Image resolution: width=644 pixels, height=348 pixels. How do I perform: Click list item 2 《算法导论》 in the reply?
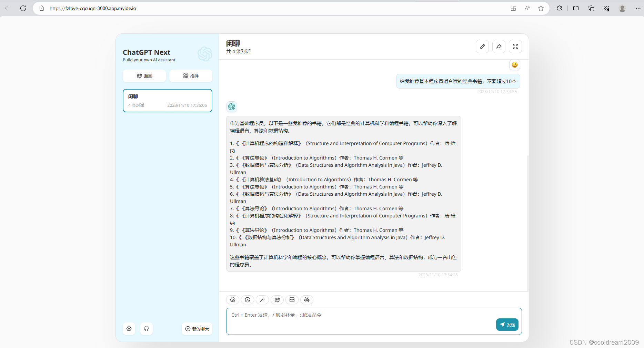point(317,158)
